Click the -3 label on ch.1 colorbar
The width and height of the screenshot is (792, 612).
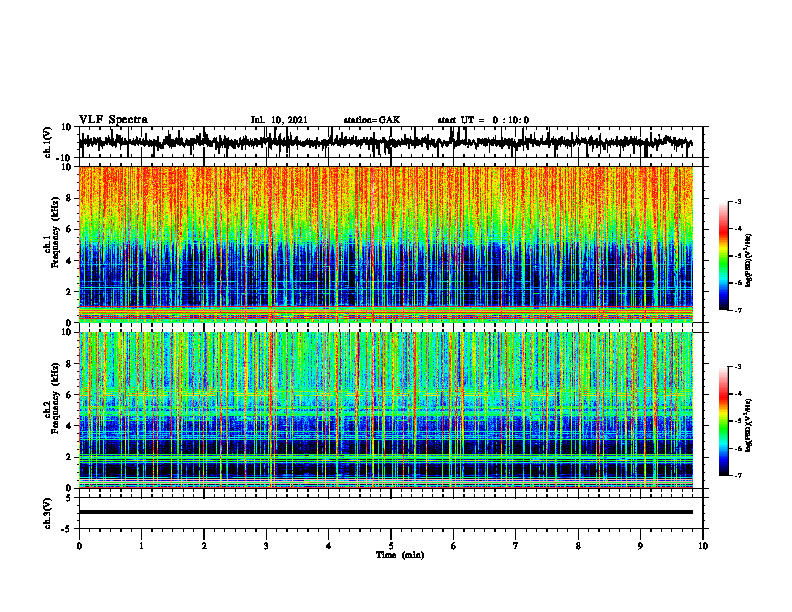click(x=738, y=201)
